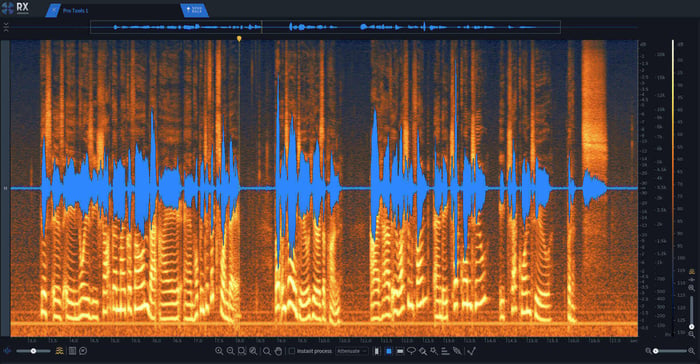Zoom in time axis at bottom right
700x364 pixels.
(x=692, y=351)
